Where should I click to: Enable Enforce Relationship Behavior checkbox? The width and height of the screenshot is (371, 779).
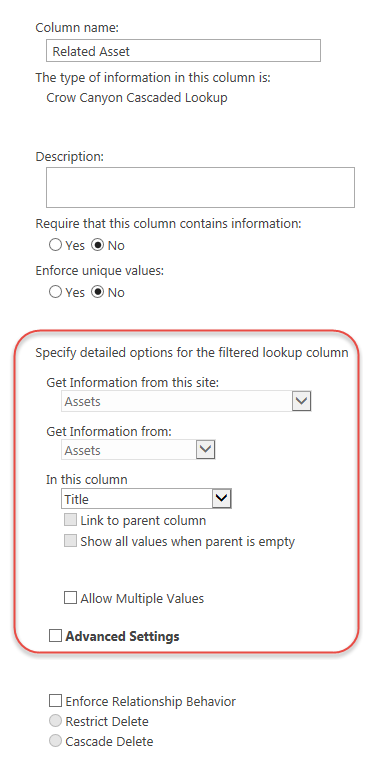[x=56, y=701]
